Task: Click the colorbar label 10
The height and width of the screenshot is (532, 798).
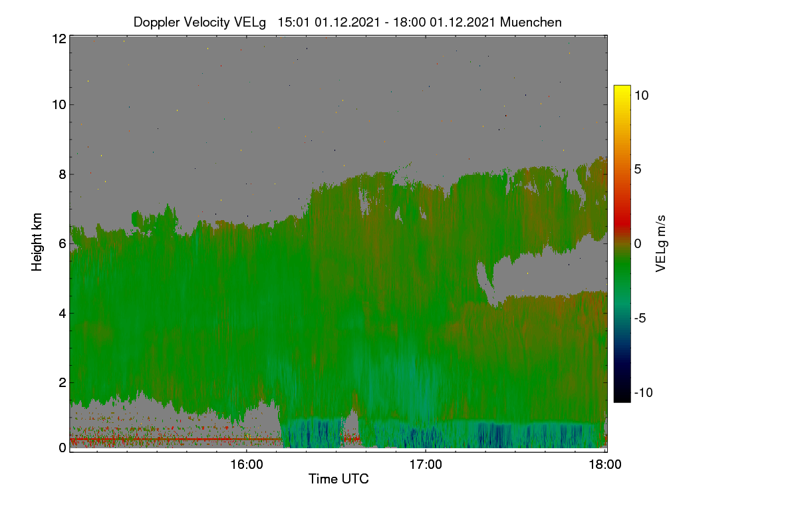Action: click(x=641, y=95)
